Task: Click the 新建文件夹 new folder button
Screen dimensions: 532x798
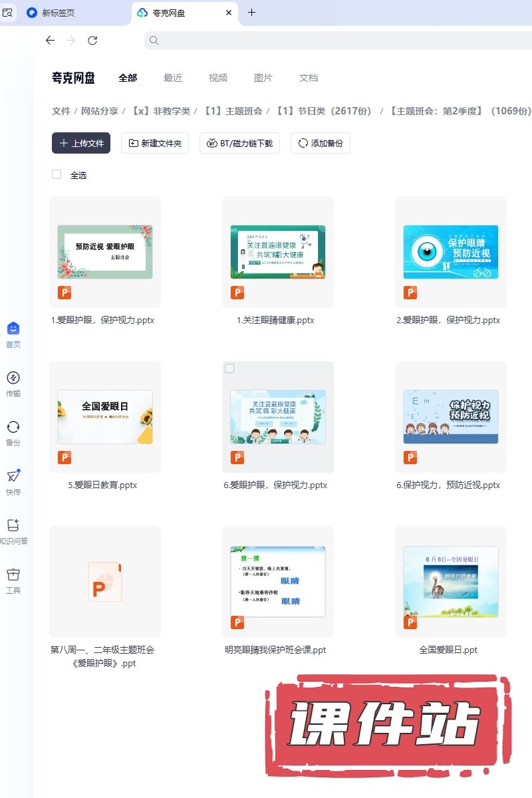Action: [x=154, y=143]
